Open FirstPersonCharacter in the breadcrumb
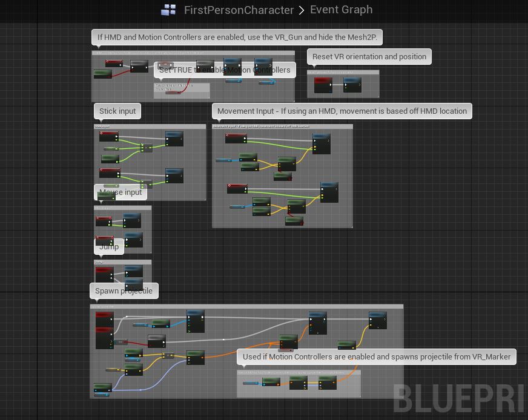Viewport: 528px width, 420px height. (x=239, y=10)
